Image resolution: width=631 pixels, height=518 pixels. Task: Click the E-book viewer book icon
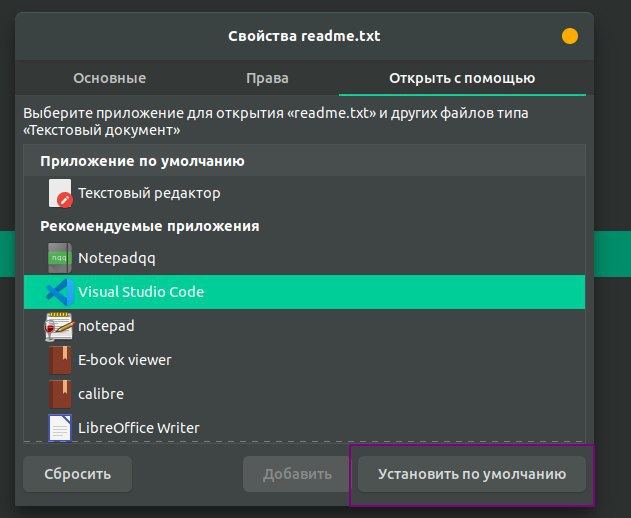60,360
